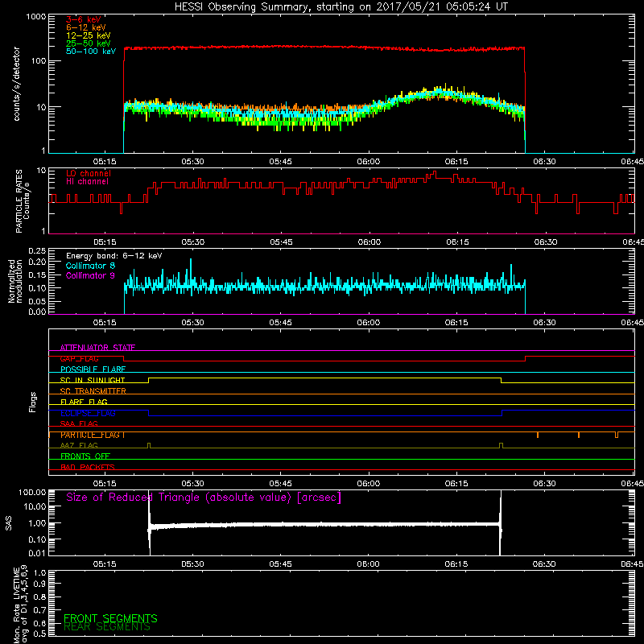The image size is (644, 644).
Task: Click the BAD_PACKETS flag label
Action: point(88,467)
